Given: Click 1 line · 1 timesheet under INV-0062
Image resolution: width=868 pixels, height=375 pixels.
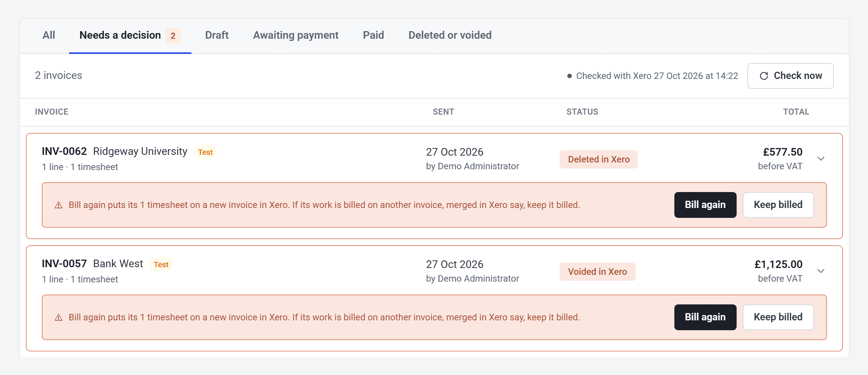Looking at the screenshot, I should click(80, 167).
